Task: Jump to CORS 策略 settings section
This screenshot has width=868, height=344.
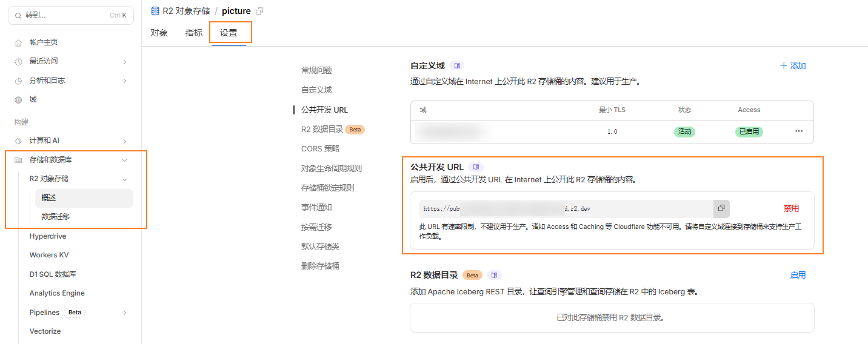Action: (x=320, y=149)
